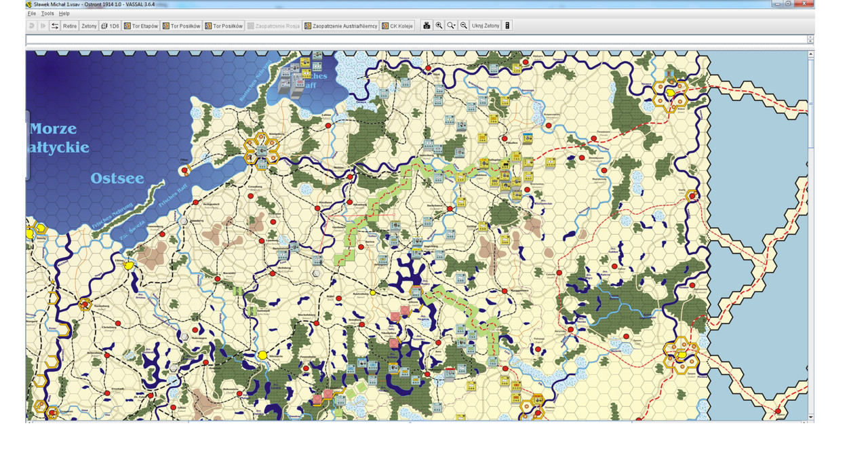Open the Tor Etapów track window
This screenshot has width=868, height=470.
tap(141, 26)
